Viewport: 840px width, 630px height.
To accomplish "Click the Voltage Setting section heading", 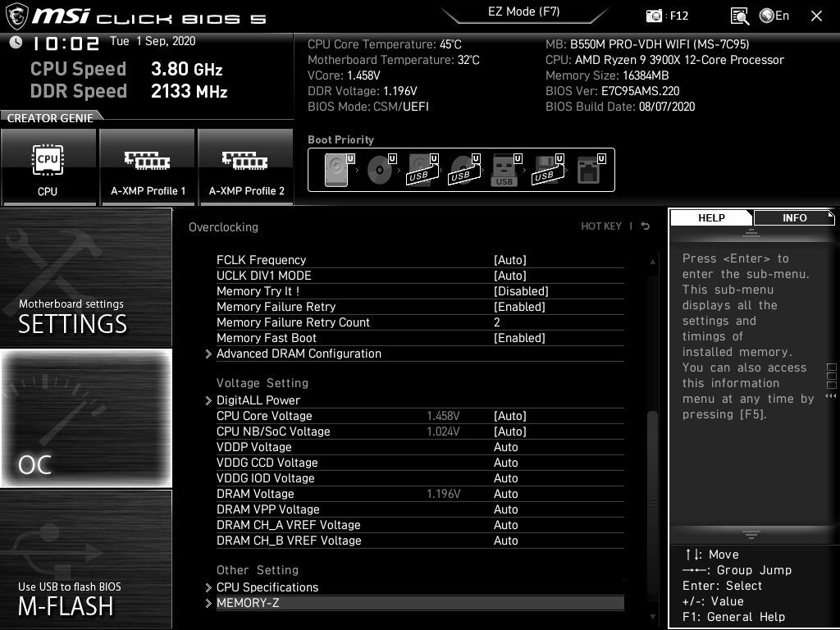I will coord(262,383).
